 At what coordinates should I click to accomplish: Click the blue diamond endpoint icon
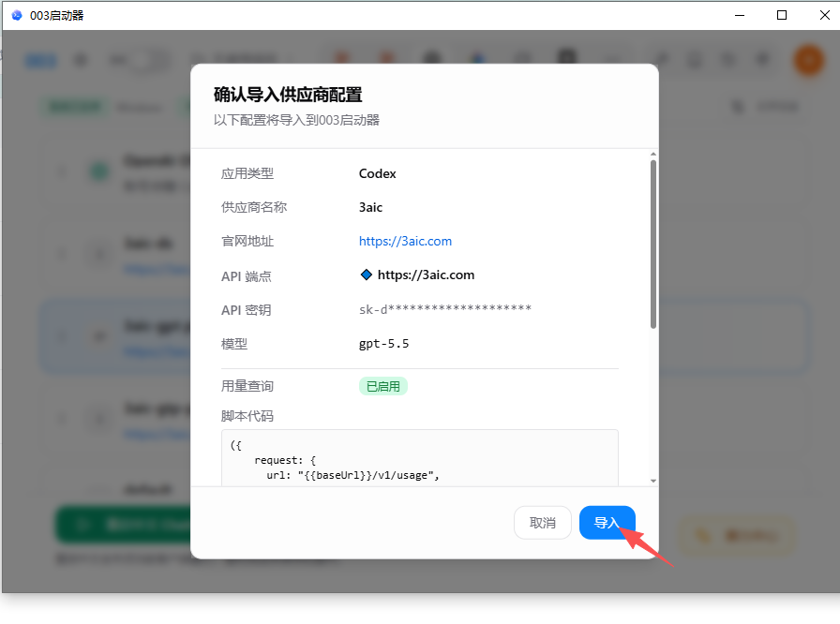[x=366, y=275]
